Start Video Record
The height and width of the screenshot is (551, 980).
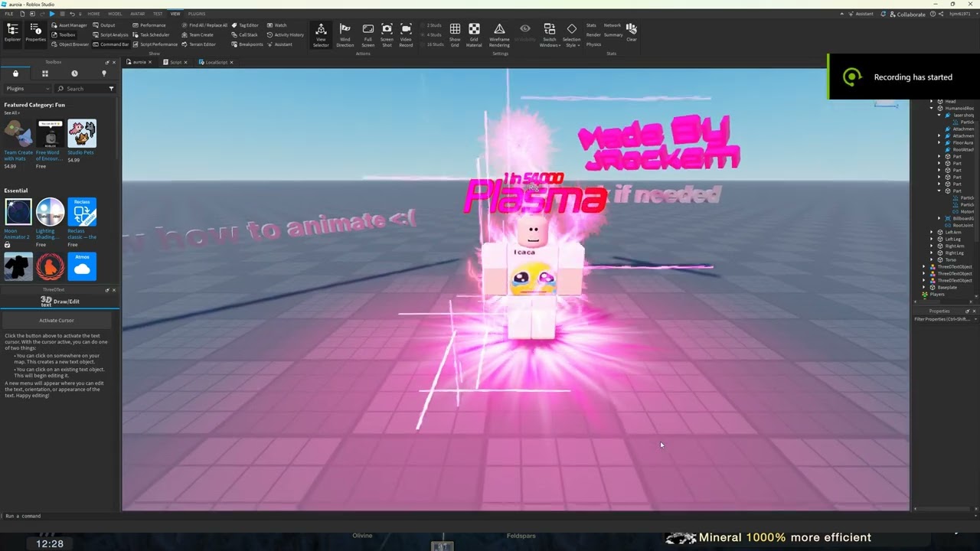coord(406,34)
